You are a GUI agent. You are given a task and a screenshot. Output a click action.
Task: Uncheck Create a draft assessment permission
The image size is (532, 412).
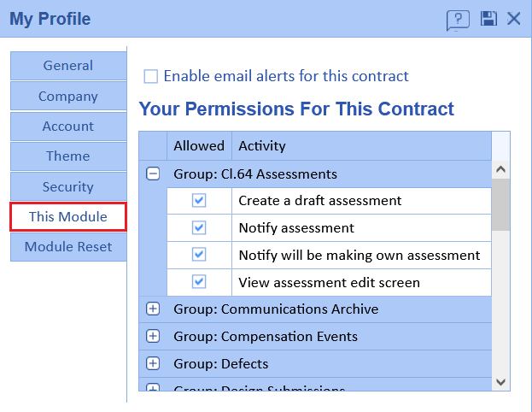(199, 200)
